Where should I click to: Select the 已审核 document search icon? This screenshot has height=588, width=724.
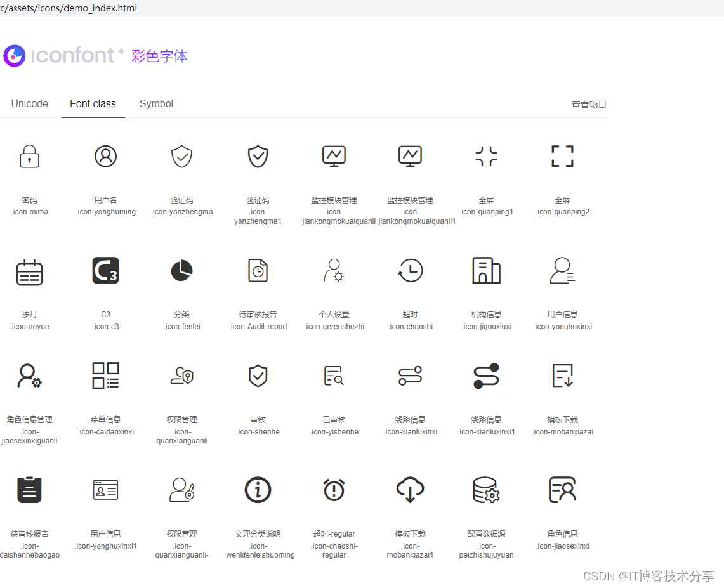click(x=334, y=376)
